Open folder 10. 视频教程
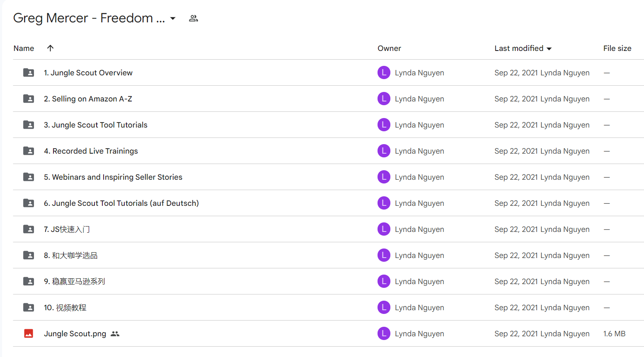This screenshot has height=357, width=644. (65, 308)
